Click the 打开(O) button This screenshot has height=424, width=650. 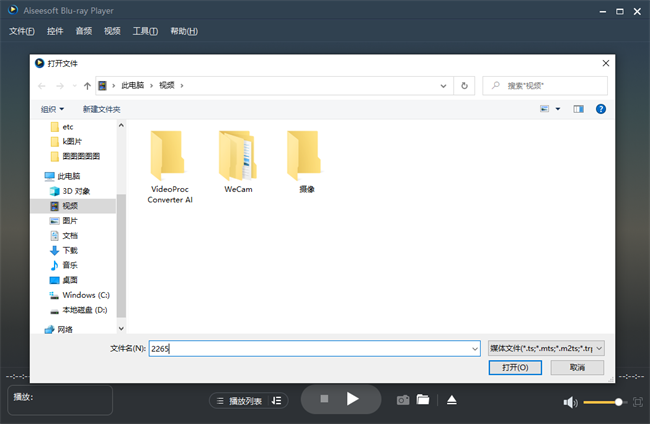tap(515, 368)
